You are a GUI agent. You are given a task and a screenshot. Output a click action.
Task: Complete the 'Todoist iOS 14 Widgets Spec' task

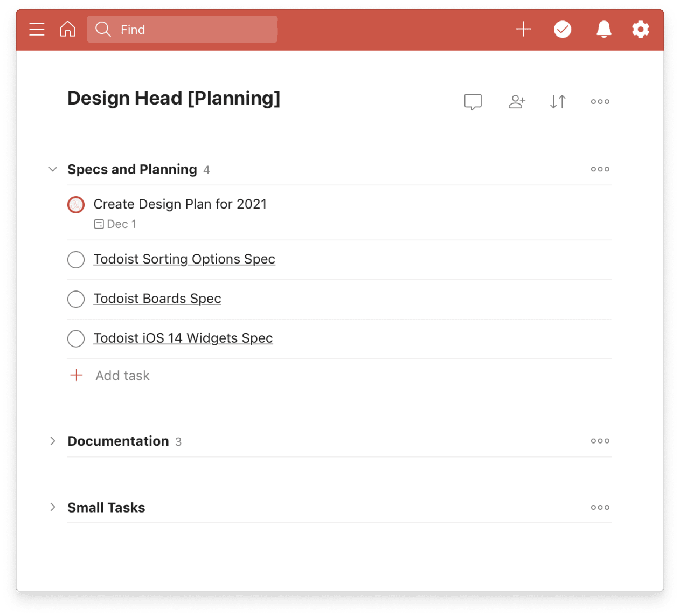click(x=76, y=338)
